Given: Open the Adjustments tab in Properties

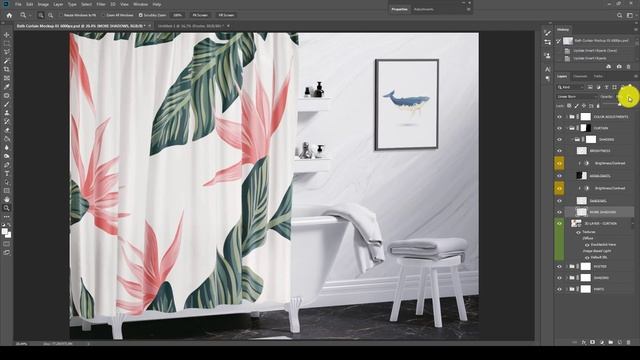Looking at the screenshot, I should point(424,9).
